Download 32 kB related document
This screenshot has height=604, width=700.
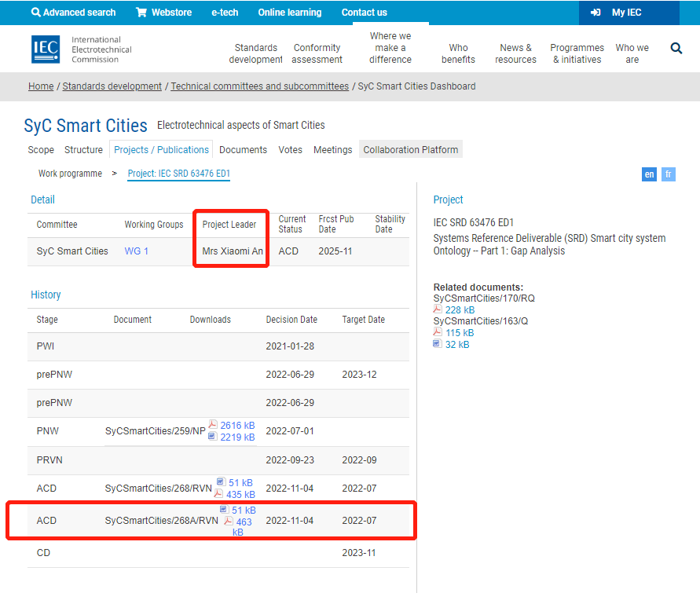pos(457,345)
